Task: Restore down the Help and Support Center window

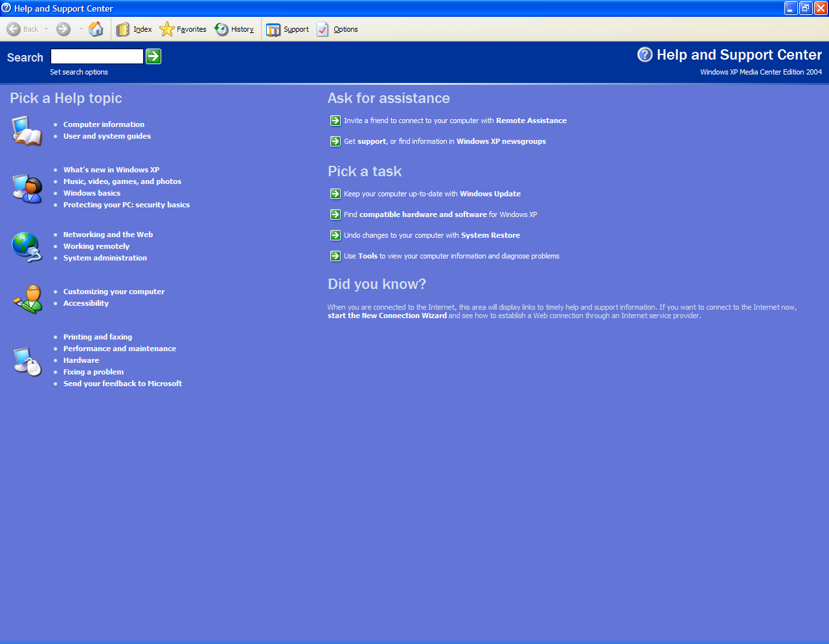Action: point(806,8)
